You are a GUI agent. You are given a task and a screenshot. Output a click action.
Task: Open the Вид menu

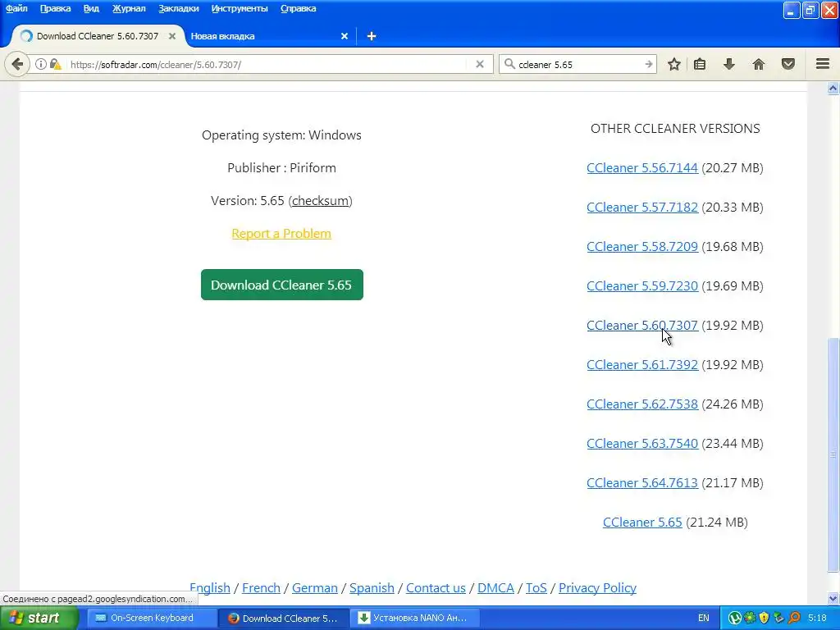tap(91, 8)
